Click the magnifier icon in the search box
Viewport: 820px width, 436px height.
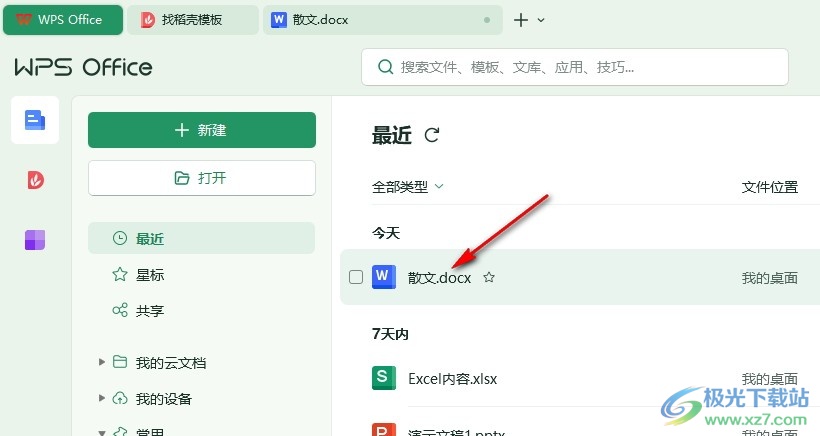click(385, 67)
